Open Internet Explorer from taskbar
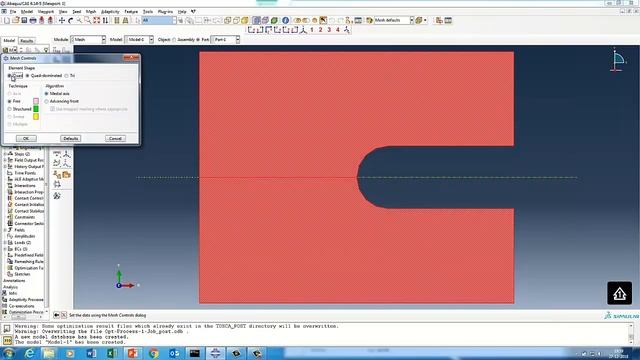Viewport: 640px width, 360px height. (x=29, y=353)
